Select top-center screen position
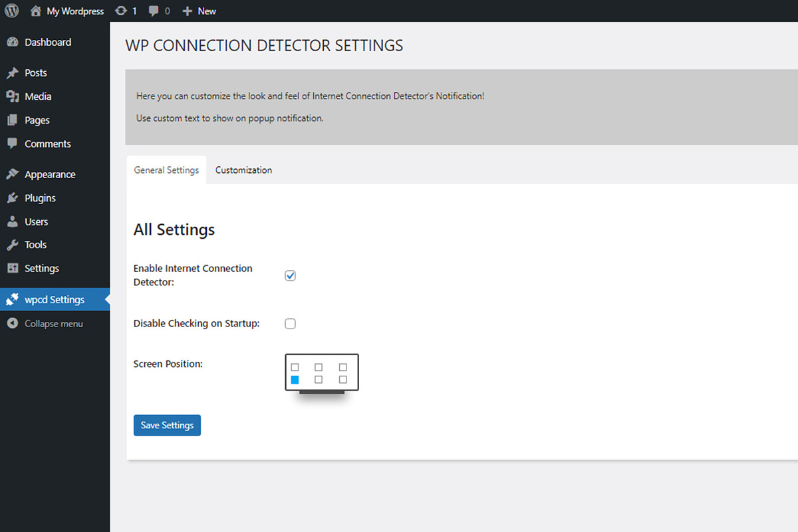 pyautogui.click(x=319, y=367)
